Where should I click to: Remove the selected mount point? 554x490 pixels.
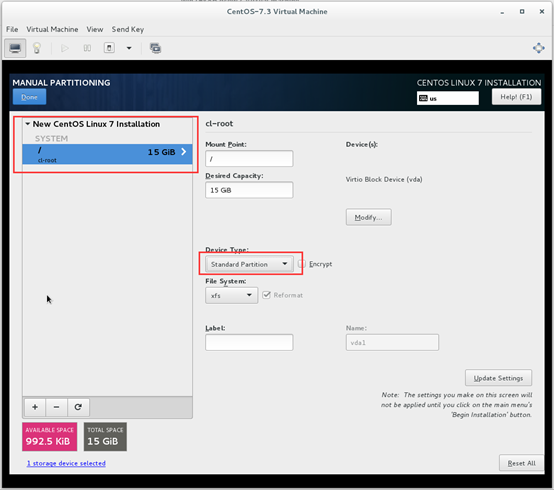tap(57, 407)
